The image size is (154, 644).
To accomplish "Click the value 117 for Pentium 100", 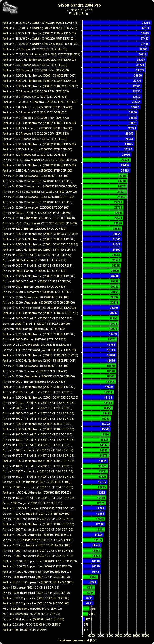I will pos(86,630).
